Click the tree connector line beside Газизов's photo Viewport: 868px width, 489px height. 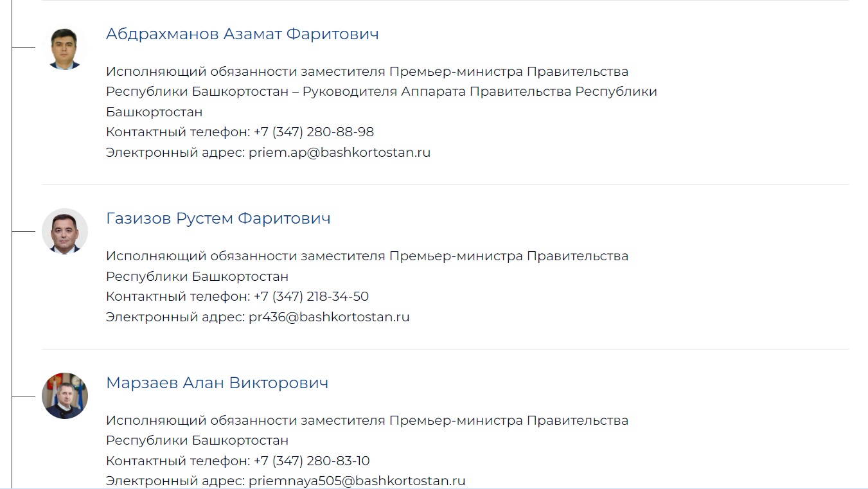click(23, 231)
